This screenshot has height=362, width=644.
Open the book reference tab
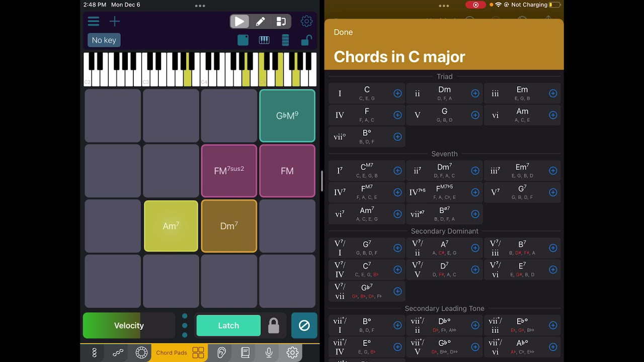(x=245, y=353)
